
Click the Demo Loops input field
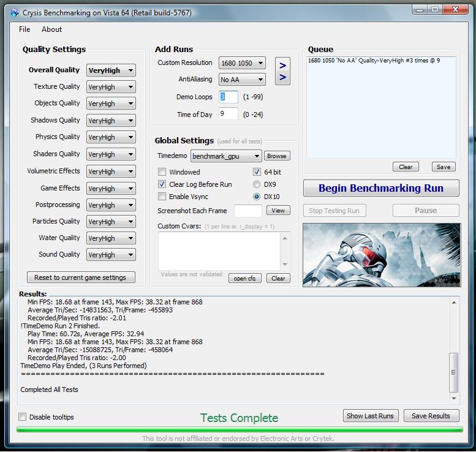[x=229, y=97]
